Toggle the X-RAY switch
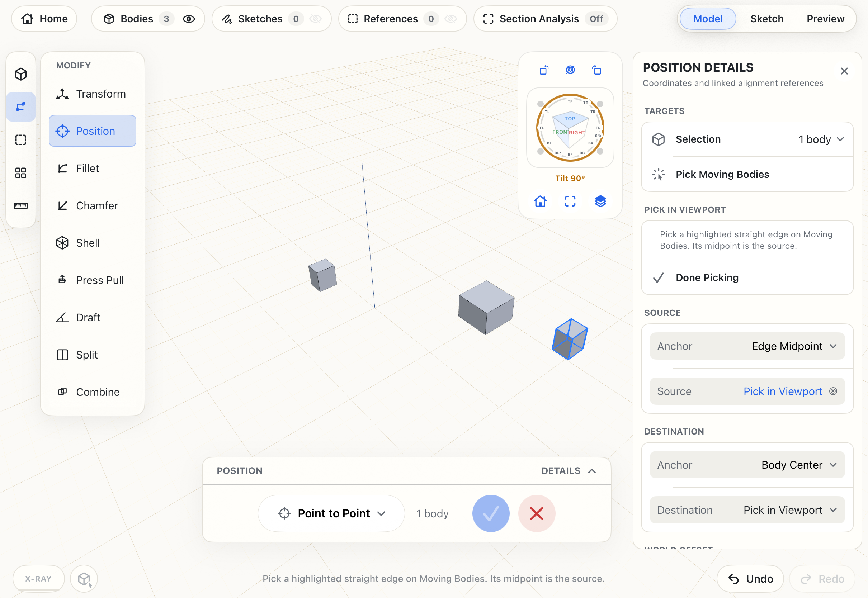 (38, 579)
